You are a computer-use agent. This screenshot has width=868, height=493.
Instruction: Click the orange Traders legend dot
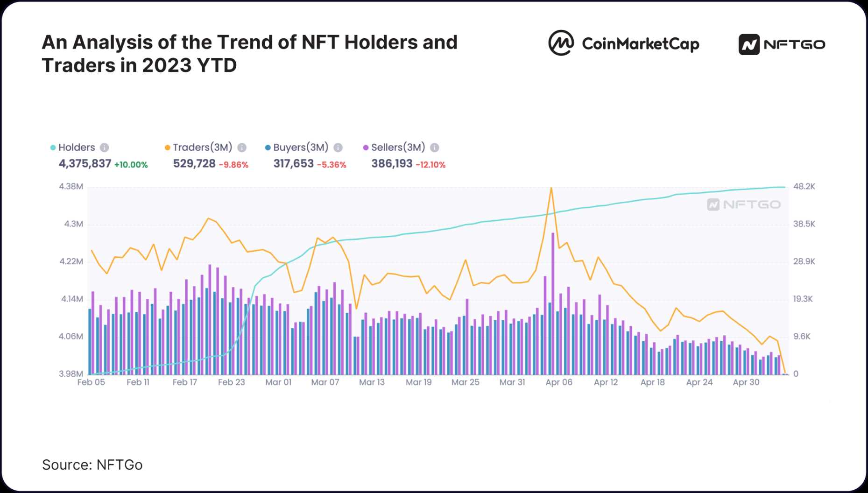[168, 148]
